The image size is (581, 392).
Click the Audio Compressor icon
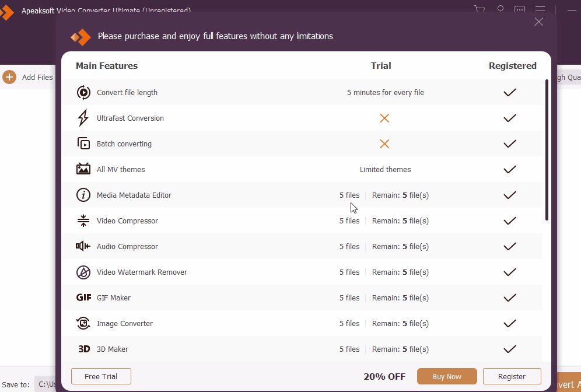click(x=83, y=246)
